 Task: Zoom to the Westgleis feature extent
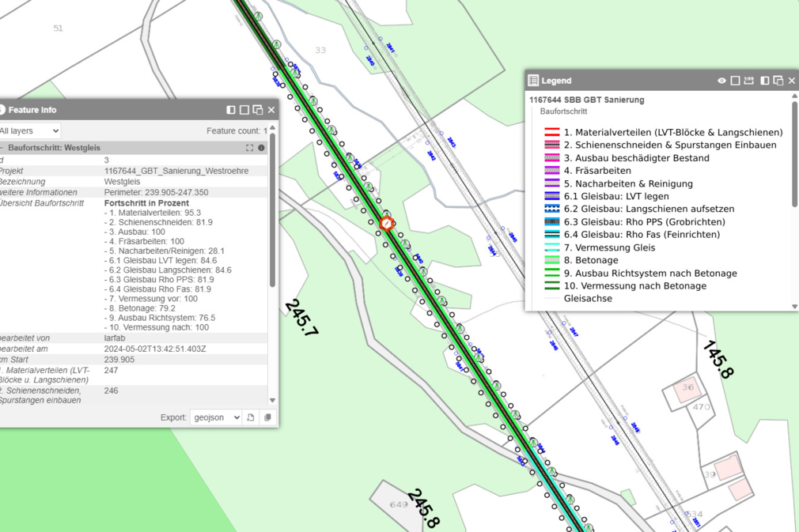(250, 148)
